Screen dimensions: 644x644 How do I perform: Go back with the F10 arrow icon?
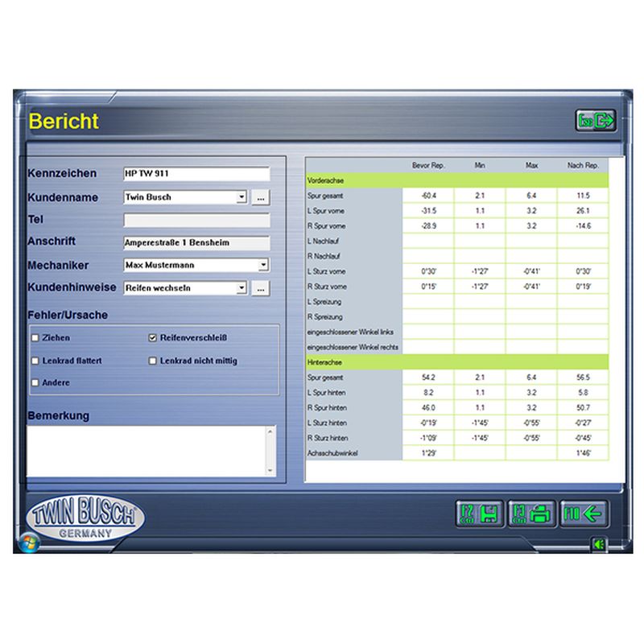(x=584, y=513)
